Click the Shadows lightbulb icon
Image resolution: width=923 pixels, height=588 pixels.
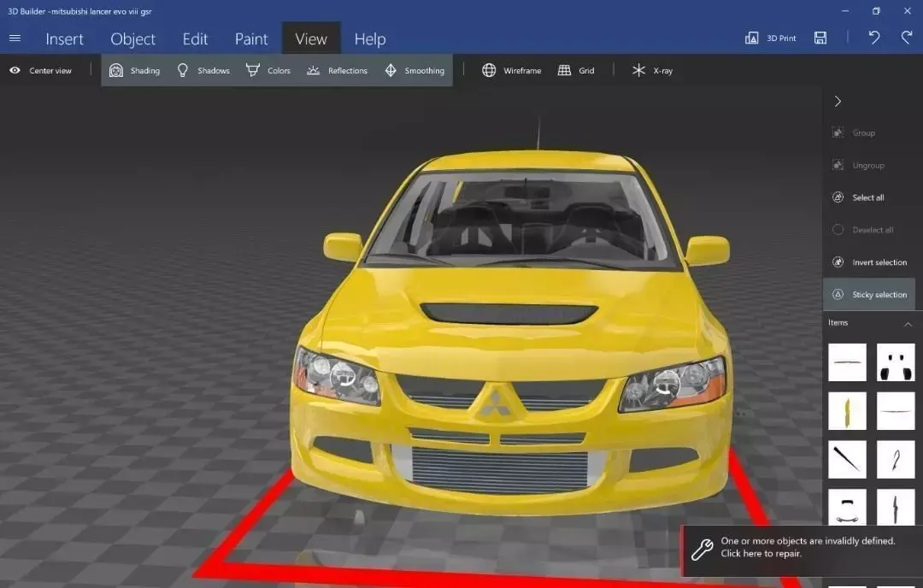[183, 71]
